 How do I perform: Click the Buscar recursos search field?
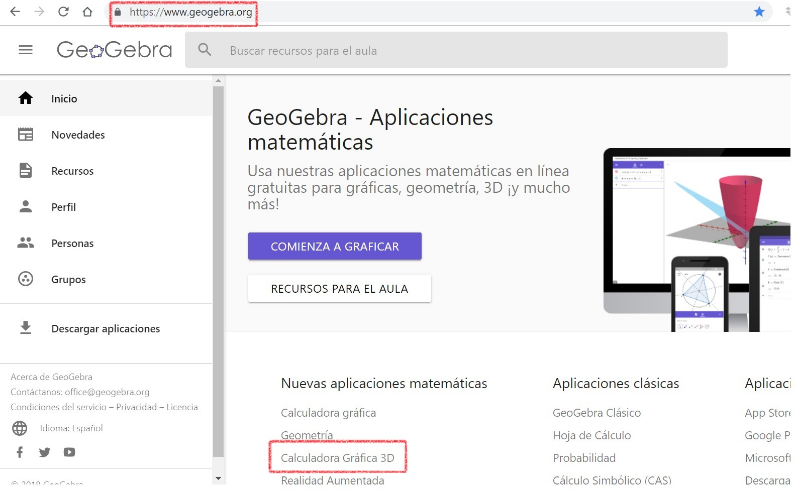coord(456,50)
